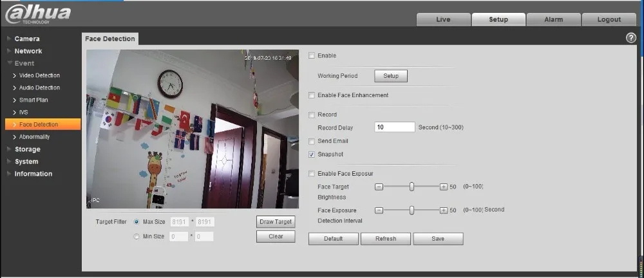Open Working Period Setup button
The image size is (644, 278).
[x=391, y=76]
